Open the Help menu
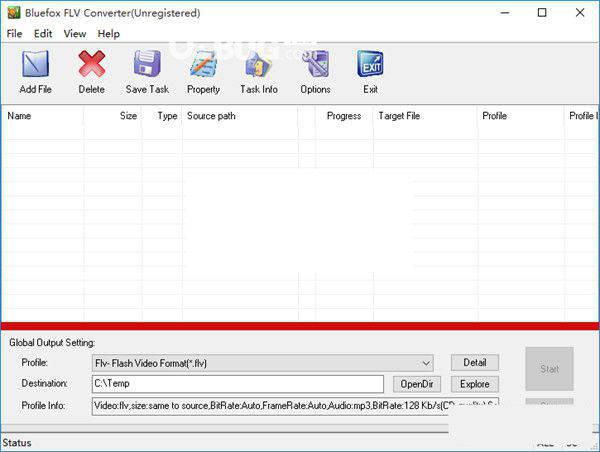This screenshot has height=452, width=600. coord(109,34)
